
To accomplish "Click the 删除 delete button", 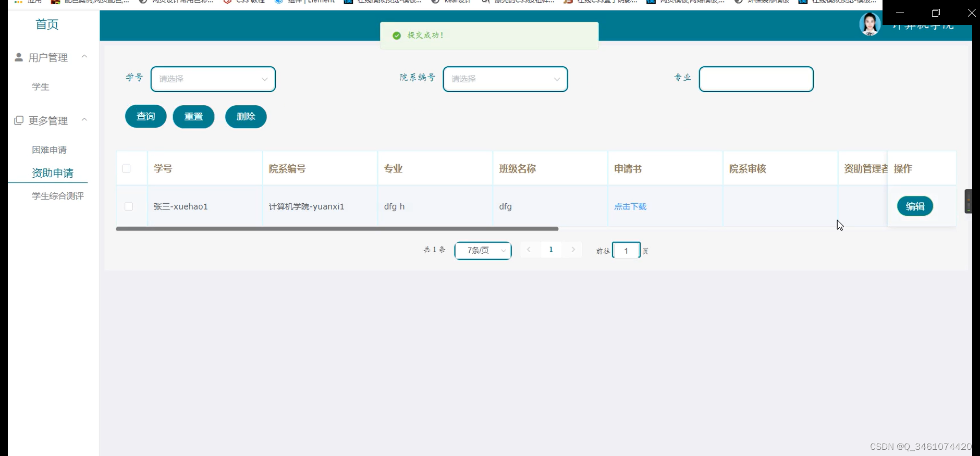I will point(246,116).
